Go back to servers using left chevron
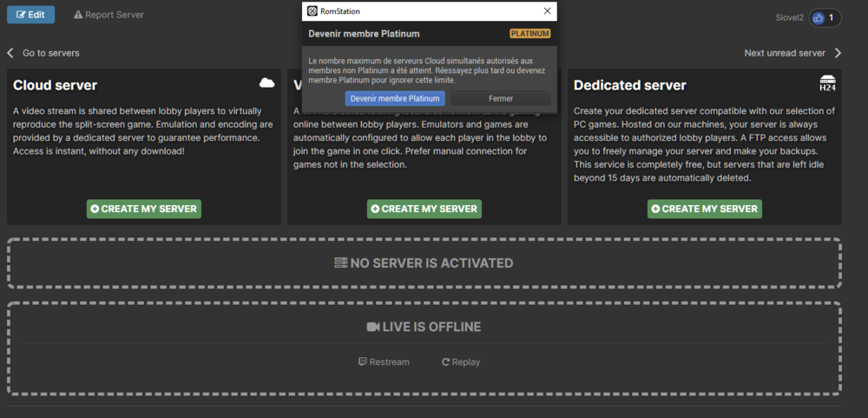This screenshot has height=418, width=868. (x=10, y=53)
